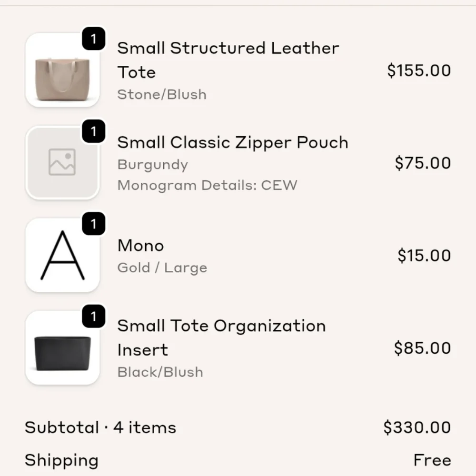Viewport: 476px width, 476px height.
Task: Click the Burgundy color label
Action: click(x=152, y=165)
